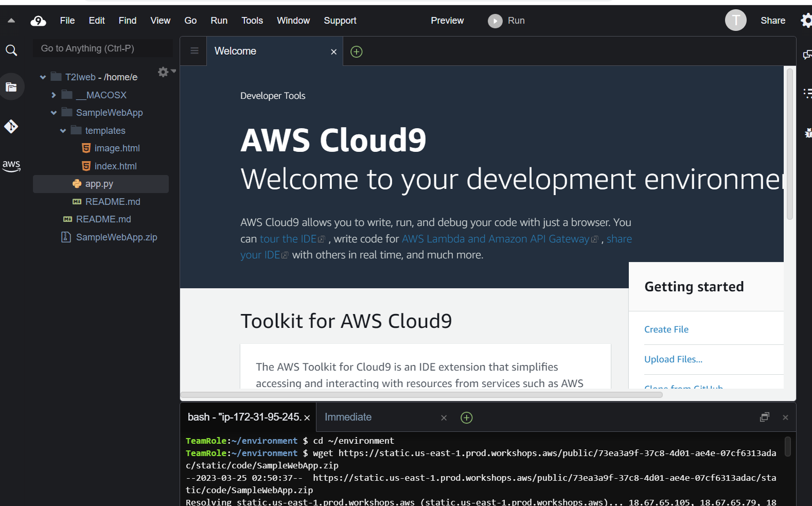Viewport: 812px width, 506px height.
Task: Open the Edit menu
Action: (x=97, y=21)
